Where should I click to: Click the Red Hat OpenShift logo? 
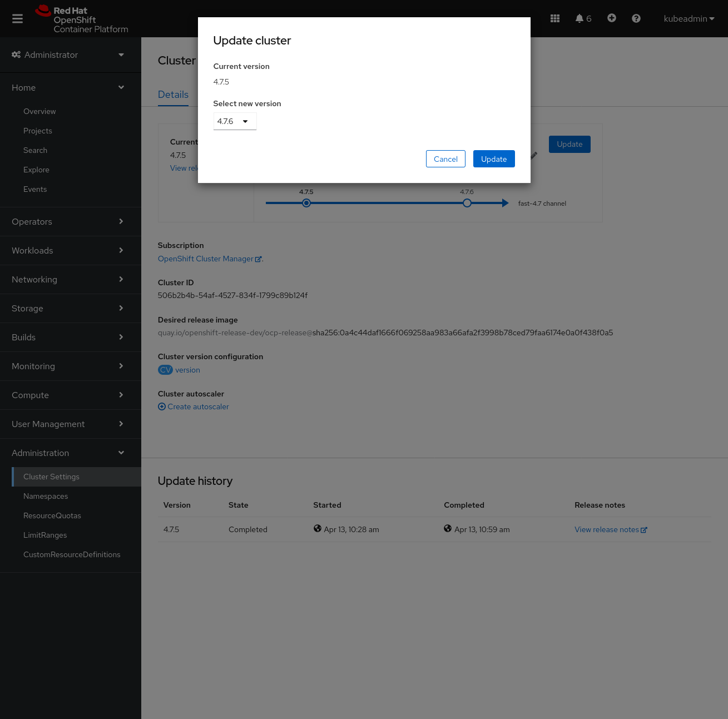coord(82,19)
